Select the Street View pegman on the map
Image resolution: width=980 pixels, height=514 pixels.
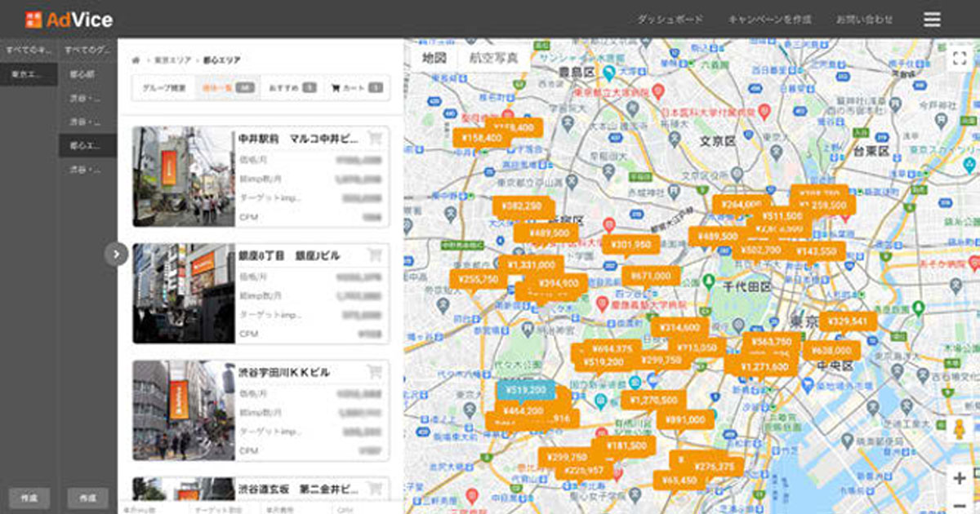[960, 429]
